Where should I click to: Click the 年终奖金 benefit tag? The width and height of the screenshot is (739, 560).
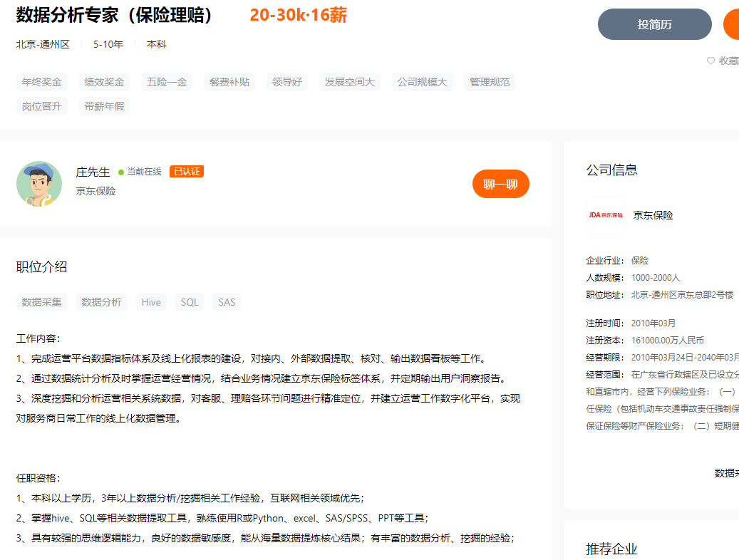pyautogui.click(x=42, y=82)
